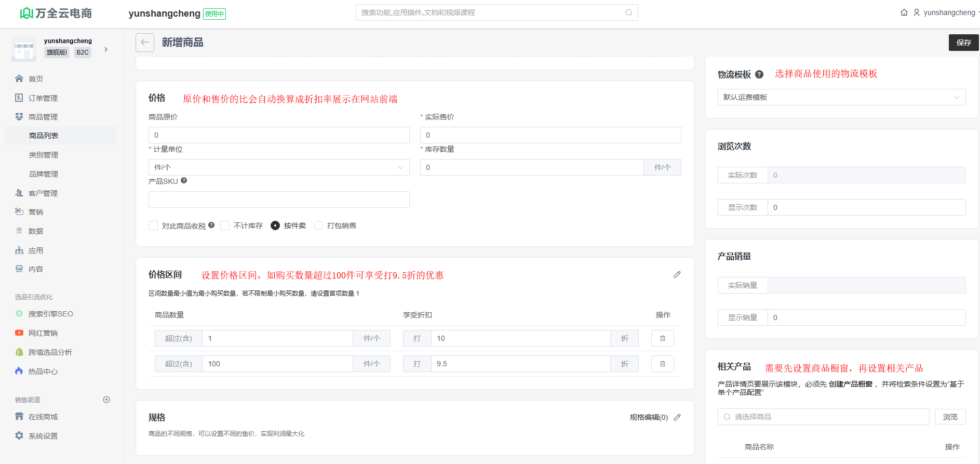The height and width of the screenshot is (464, 980).
Task: Open 订单管理 in the sidebar
Action: pos(43,98)
